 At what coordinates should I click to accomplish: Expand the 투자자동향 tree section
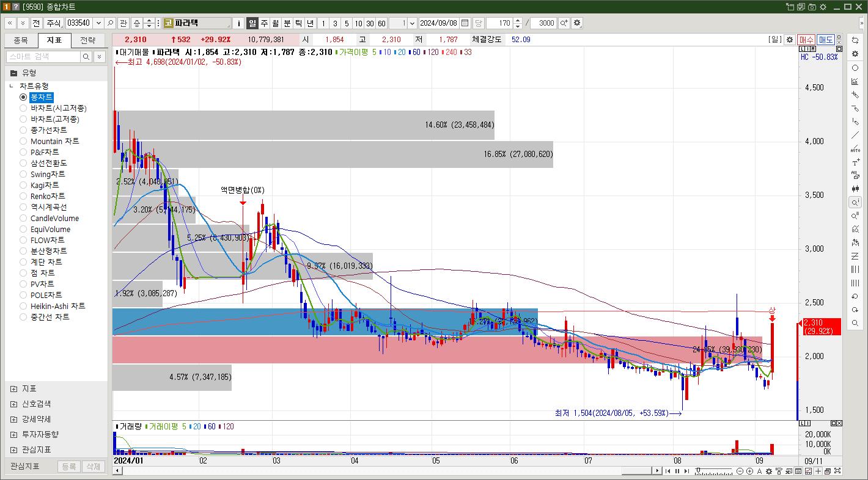point(14,434)
